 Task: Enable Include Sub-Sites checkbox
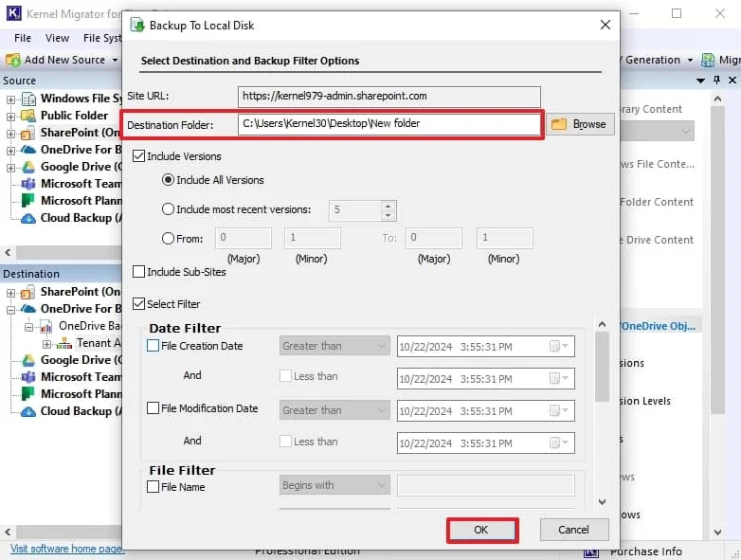pos(138,272)
